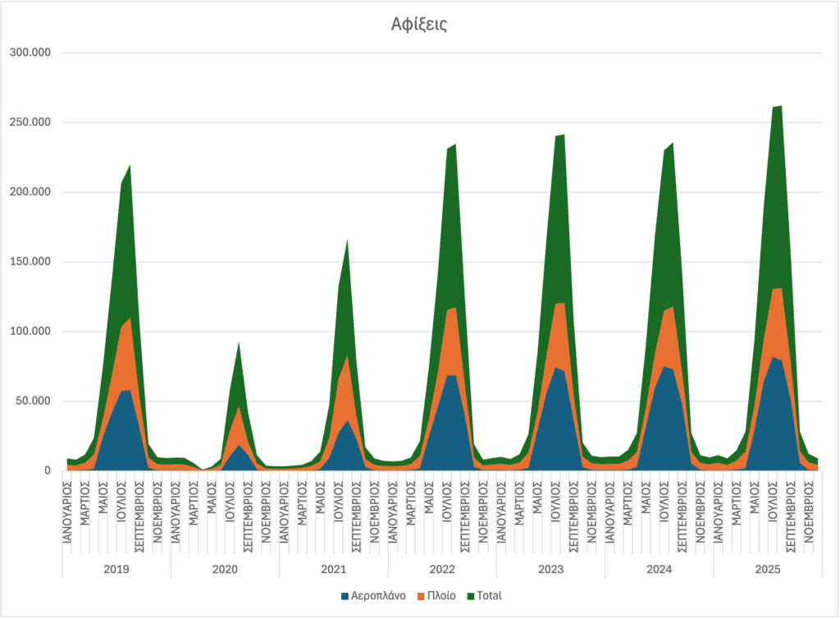Select the Πλοίο legend text
This screenshot has width=840, height=619.
tap(443, 595)
